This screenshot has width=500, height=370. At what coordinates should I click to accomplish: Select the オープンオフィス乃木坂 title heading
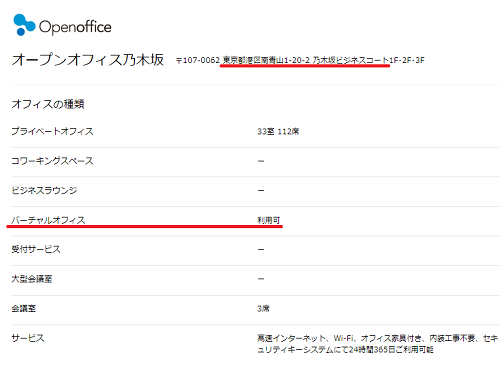[x=88, y=60]
